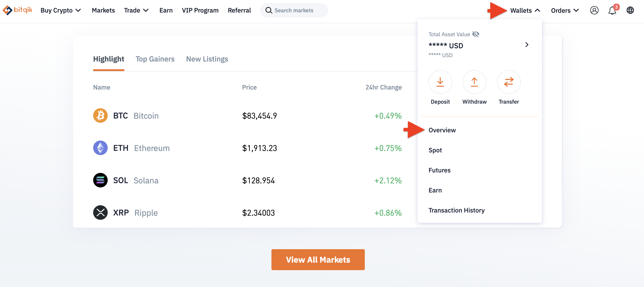Screen dimensions: 644x287
Task: Click the Transfer label
Action: (509, 102)
